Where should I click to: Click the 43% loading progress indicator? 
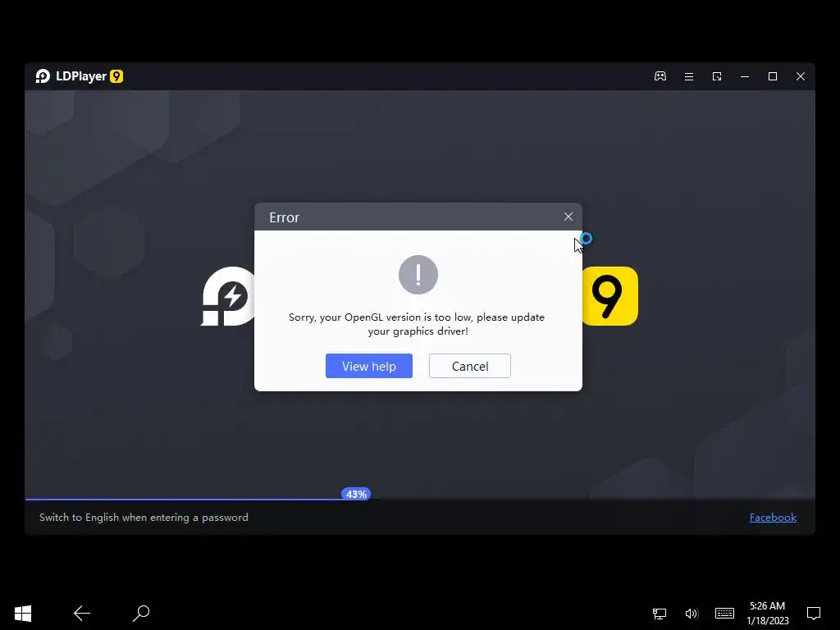coord(356,494)
